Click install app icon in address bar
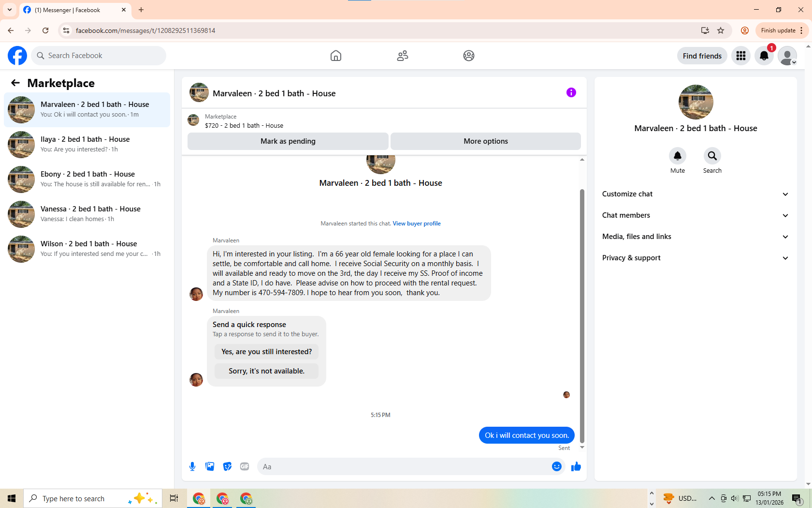Image resolution: width=812 pixels, height=508 pixels. [x=705, y=30]
